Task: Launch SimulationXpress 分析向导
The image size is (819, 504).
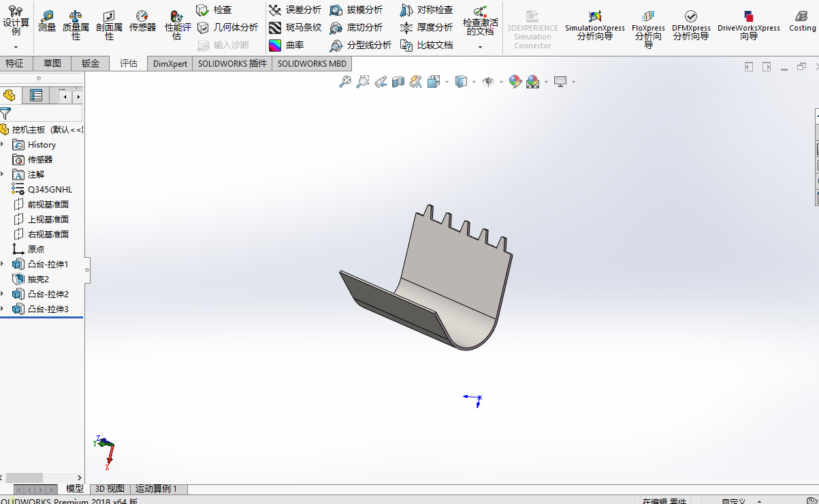Action: coord(594,25)
